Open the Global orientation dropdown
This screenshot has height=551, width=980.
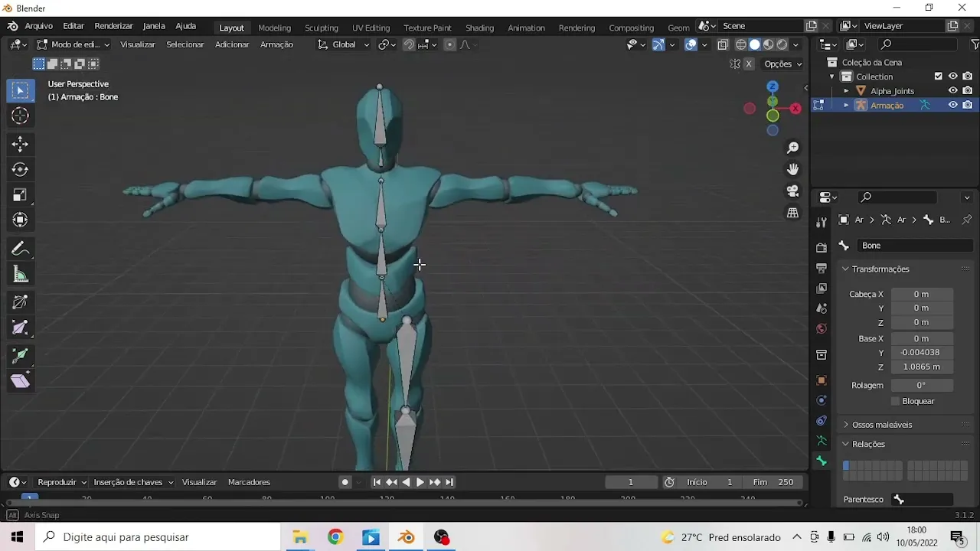point(344,44)
